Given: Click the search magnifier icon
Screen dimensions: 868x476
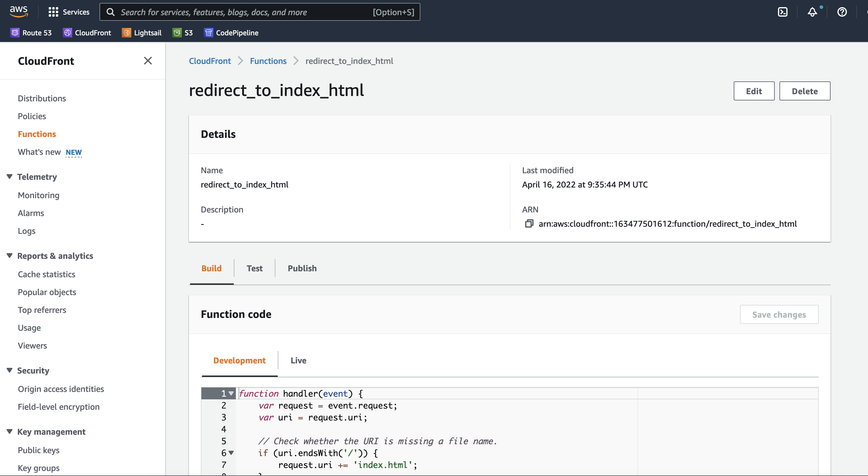Looking at the screenshot, I should click(x=111, y=12).
